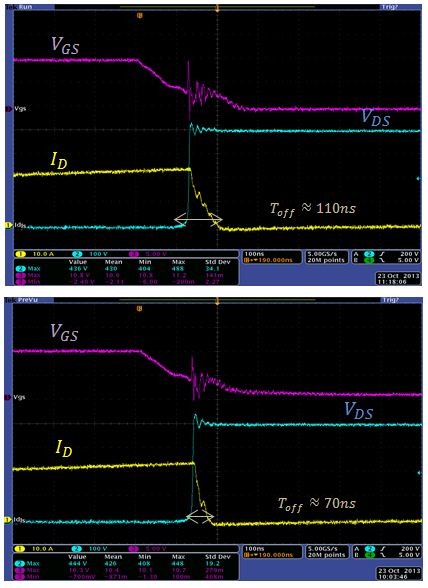Click the channel 1 10.0 A badge above the 436 V reading

point(36,254)
